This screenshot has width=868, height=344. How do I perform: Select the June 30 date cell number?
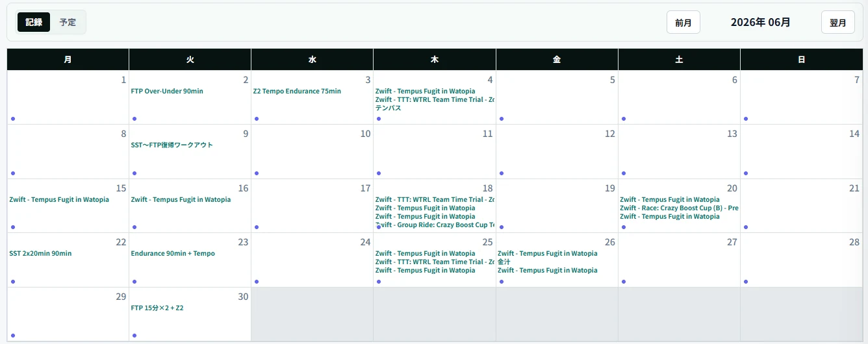[x=243, y=297]
